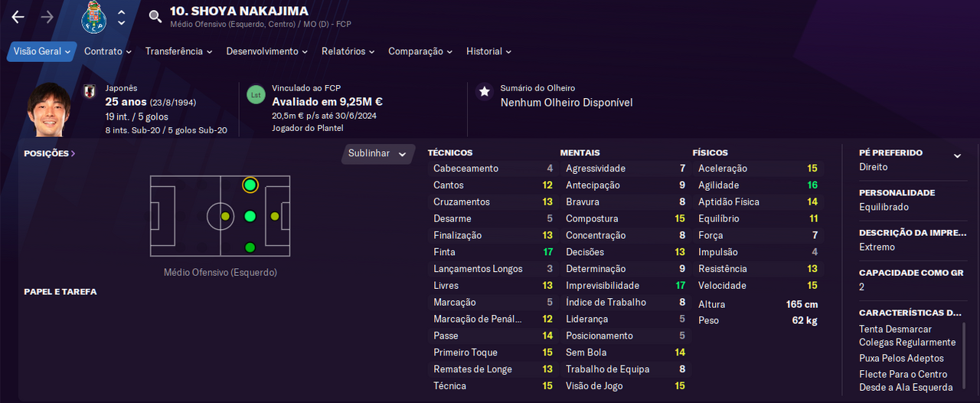Open the Visão Geral dropdown tab
The width and height of the screenshot is (980, 403).
42,51
